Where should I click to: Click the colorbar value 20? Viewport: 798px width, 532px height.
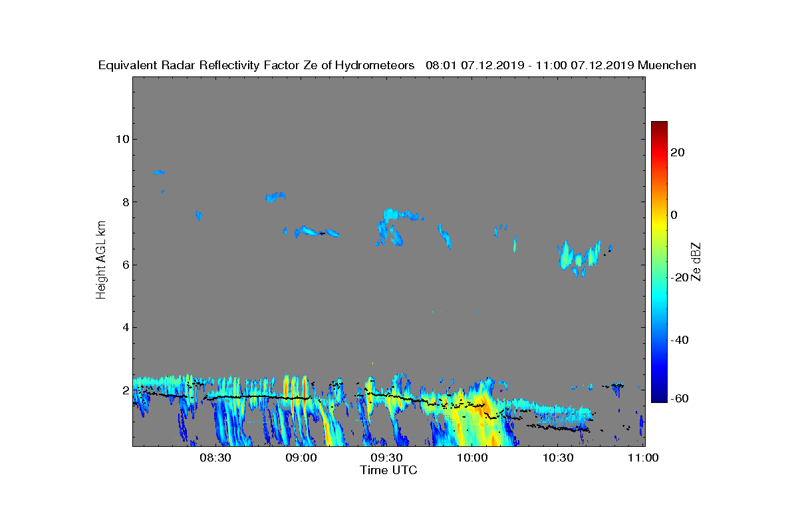pos(678,152)
